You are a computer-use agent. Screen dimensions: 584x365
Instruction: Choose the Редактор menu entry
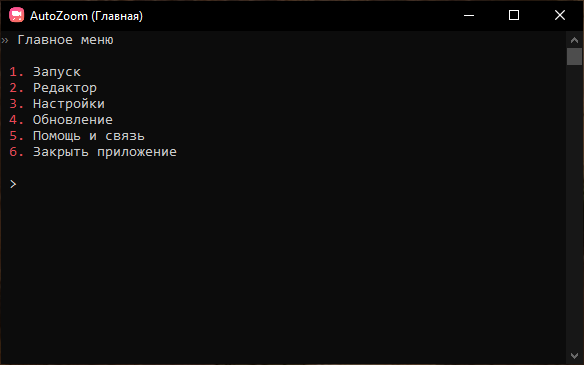pyautogui.click(x=65, y=88)
